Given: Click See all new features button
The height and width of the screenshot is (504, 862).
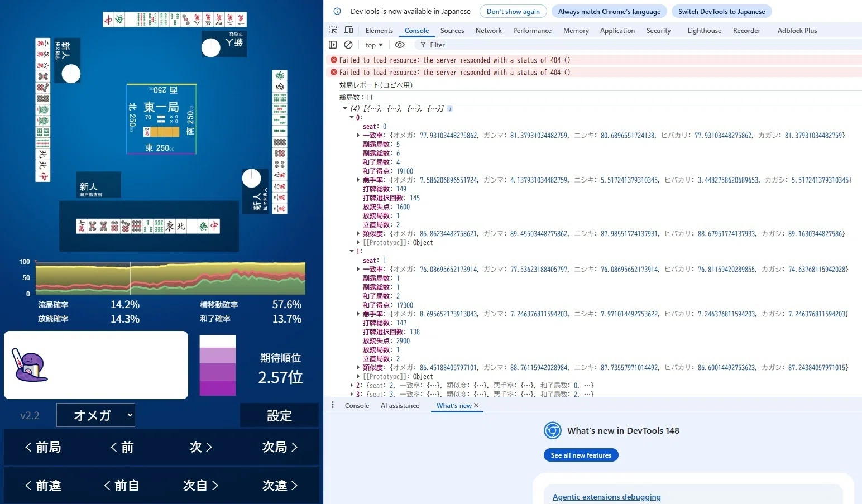Looking at the screenshot, I should click(x=581, y=455).
